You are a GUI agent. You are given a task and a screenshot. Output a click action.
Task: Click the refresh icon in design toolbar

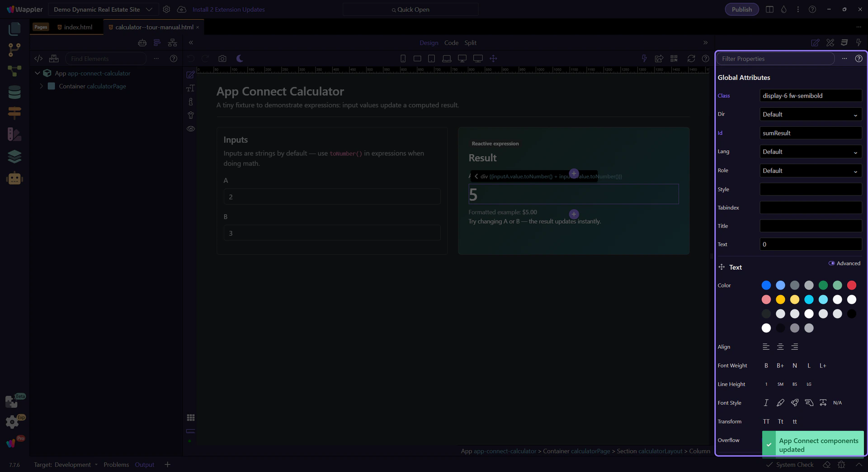691,59
